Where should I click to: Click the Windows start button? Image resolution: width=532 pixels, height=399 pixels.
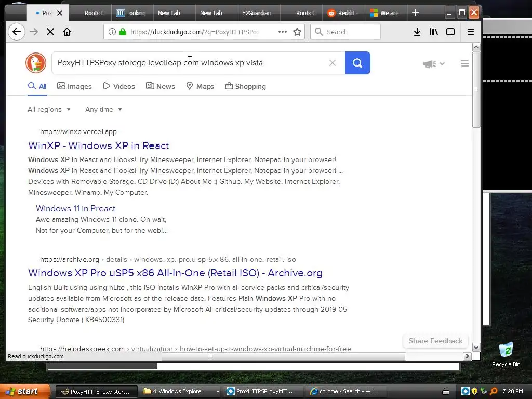(25, 391)
